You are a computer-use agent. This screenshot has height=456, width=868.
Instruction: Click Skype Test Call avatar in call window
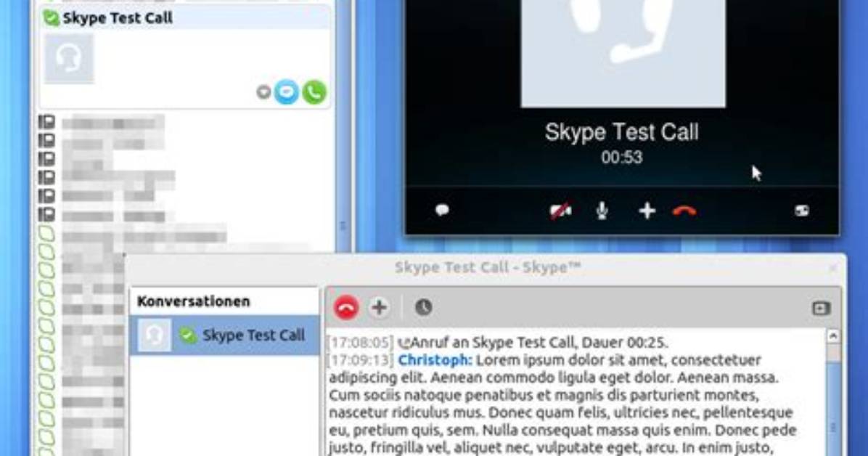tap(623, 52)
